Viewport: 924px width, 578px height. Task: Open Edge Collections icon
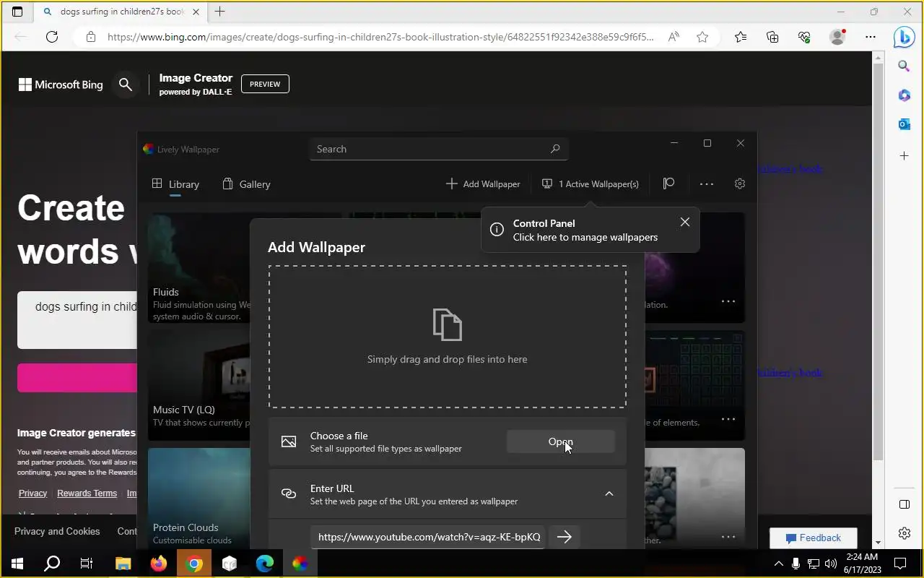772,37
